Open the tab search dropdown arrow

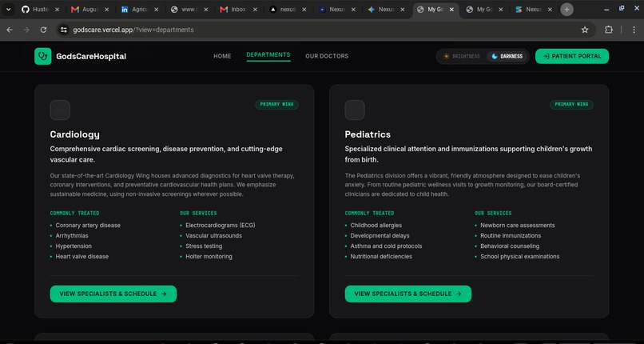point(8,10)
